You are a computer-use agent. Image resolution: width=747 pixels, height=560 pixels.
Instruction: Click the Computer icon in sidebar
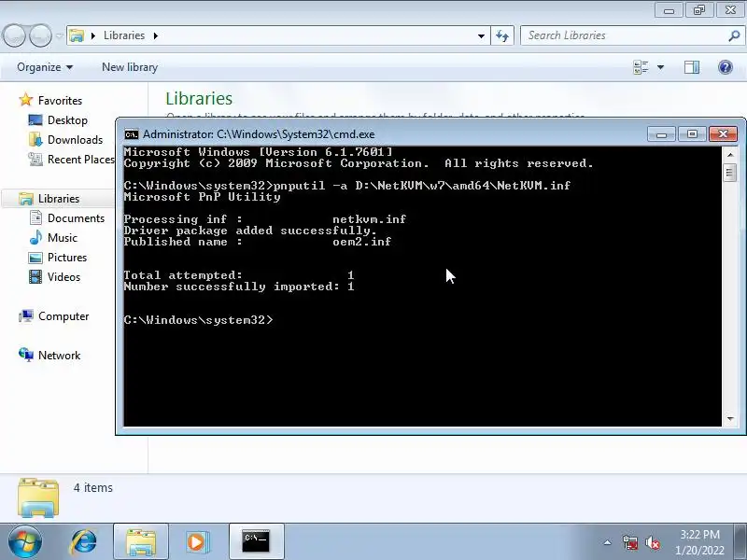coord(26,316)
